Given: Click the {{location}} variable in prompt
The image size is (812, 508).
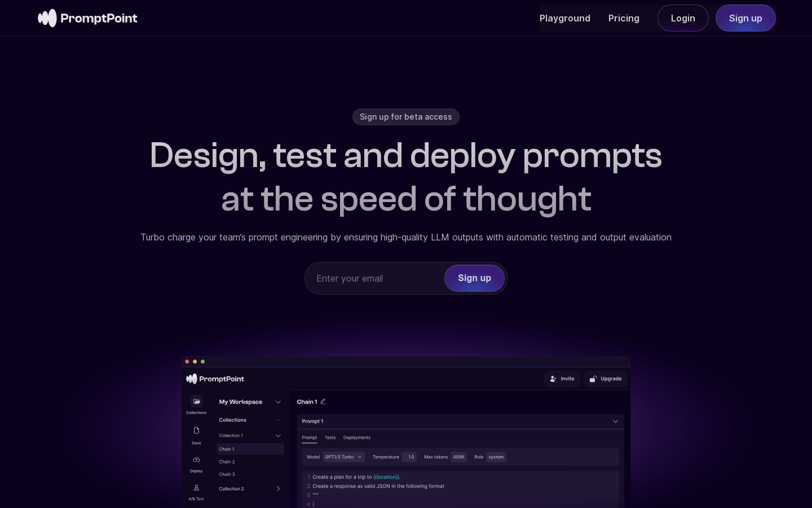Looking at the screenshot, I should tap(386, 477).
